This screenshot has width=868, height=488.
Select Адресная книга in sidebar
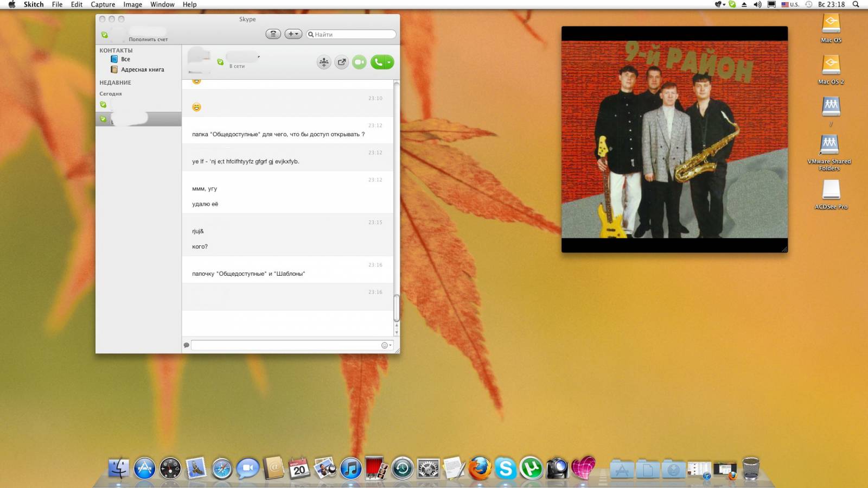tap(138, 69)
